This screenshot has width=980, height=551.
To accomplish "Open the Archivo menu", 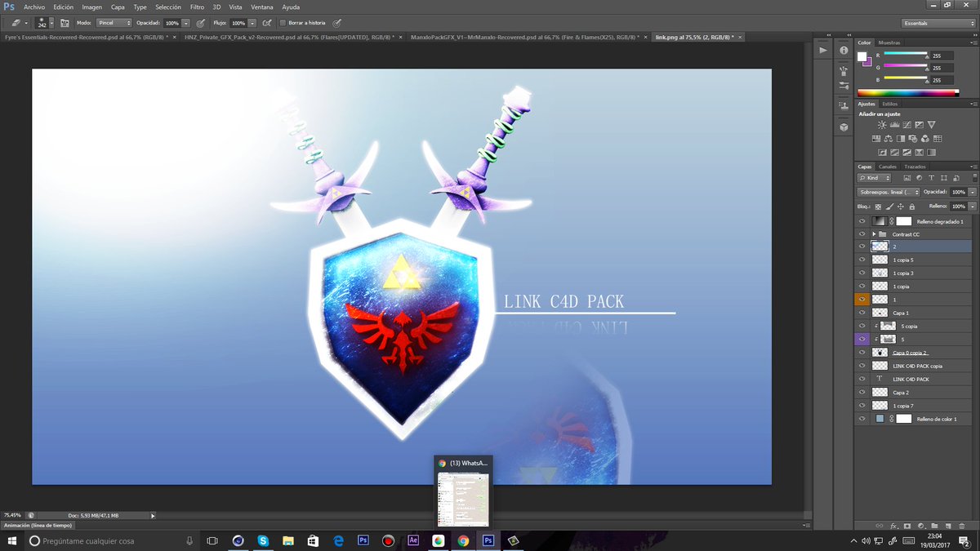I will [34, 7].
